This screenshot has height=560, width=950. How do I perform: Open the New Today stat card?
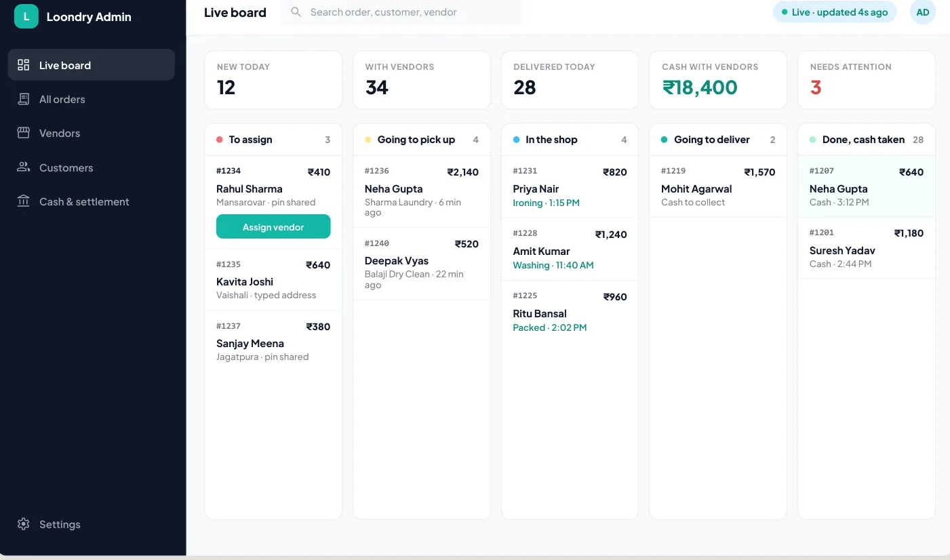click(x=273, y=80)
